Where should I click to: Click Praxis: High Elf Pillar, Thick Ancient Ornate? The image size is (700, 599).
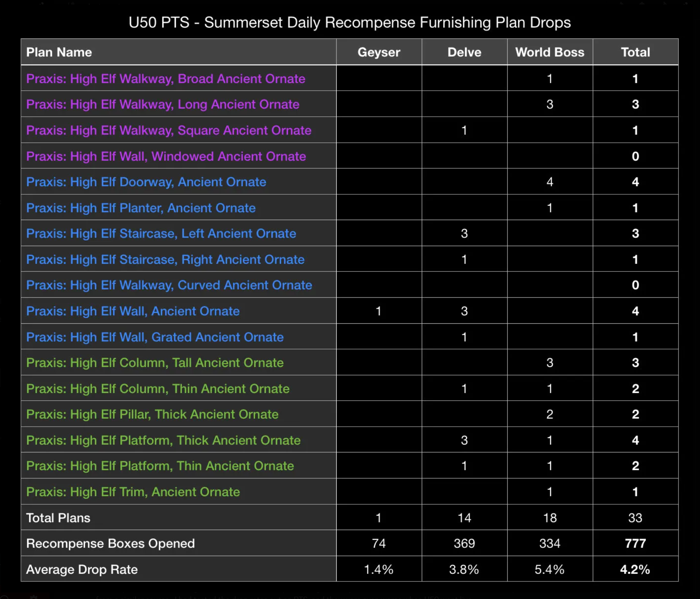152,414
